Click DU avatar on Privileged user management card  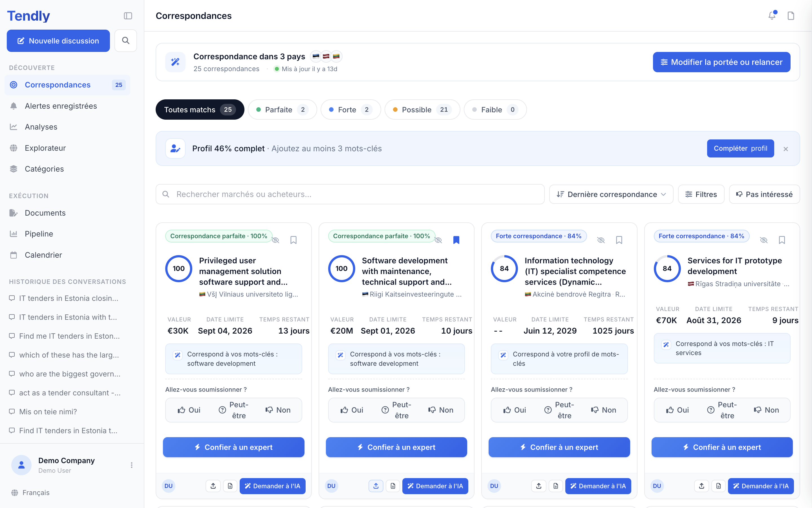168,486
